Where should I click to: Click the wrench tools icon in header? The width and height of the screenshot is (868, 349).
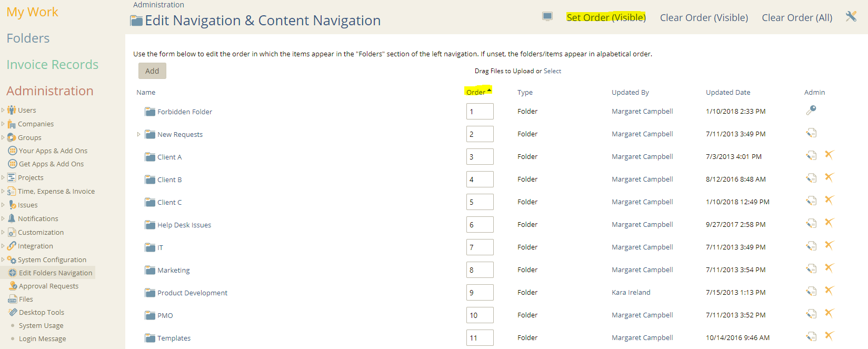tap(851, 16)
